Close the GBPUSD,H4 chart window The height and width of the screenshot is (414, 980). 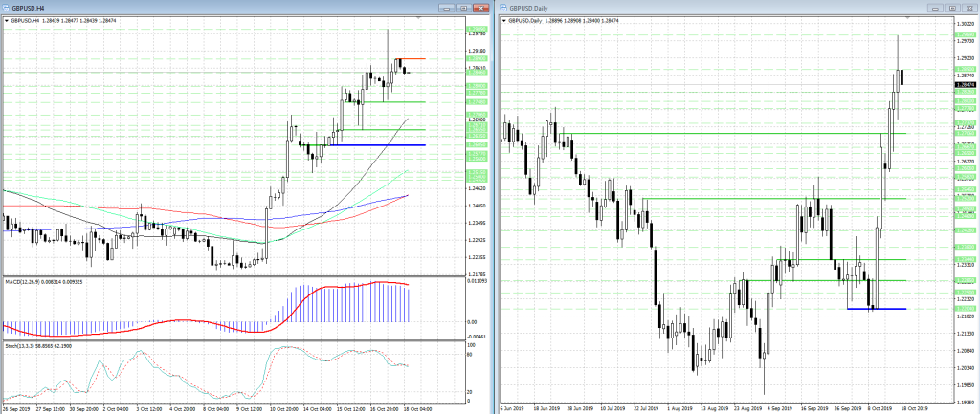(480, 8)
